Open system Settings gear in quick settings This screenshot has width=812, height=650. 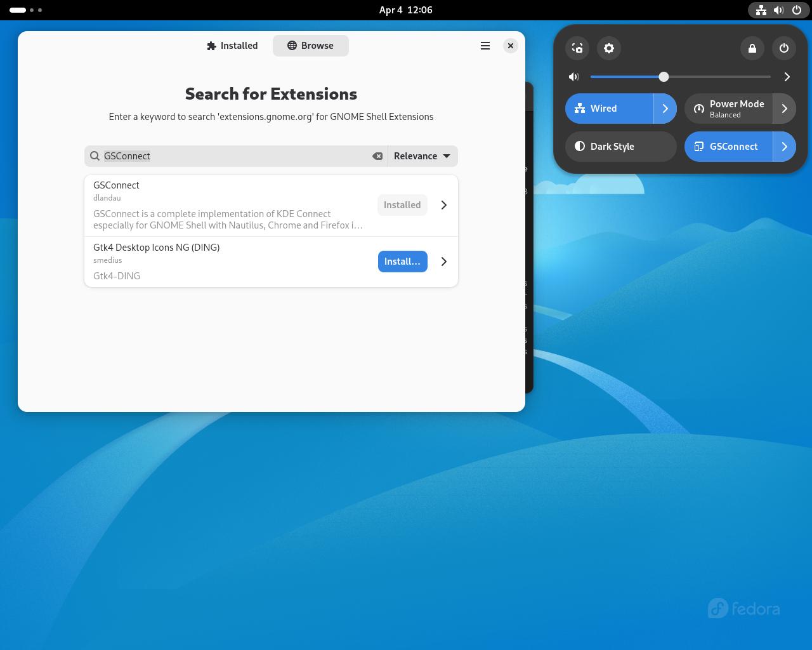(609, 48)
